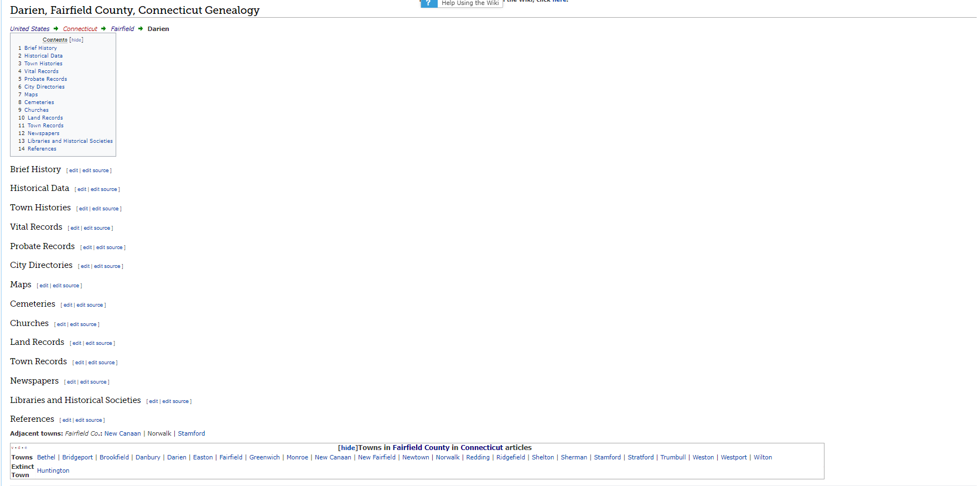Open the Bridgeport town link
This screenshot has height=486, width=980.
click(77, 457)
